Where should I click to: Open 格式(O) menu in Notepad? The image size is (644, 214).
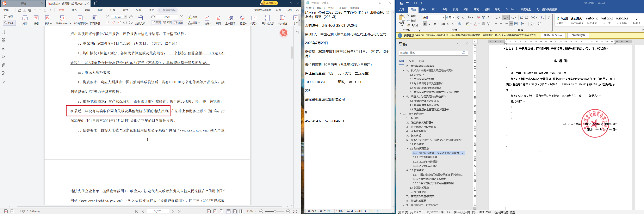332,8
